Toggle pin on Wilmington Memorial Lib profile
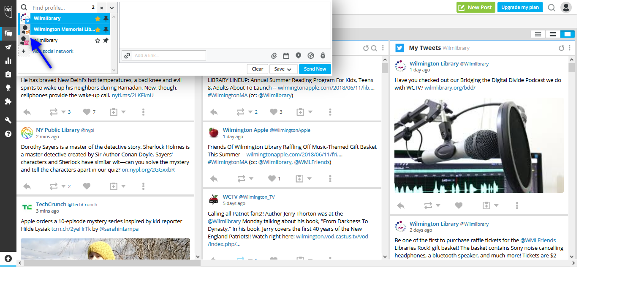This screenshot has height=298, width=644. (x=106, y=30)
